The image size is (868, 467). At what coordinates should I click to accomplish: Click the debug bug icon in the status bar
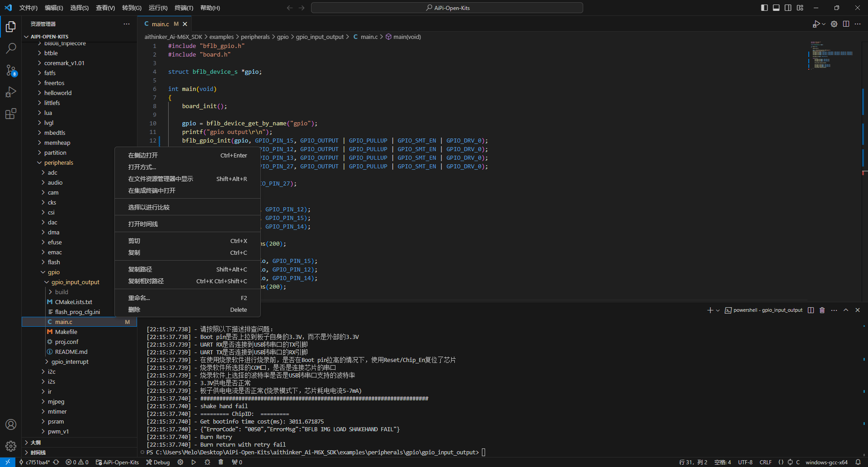click(x=208, y=462)
